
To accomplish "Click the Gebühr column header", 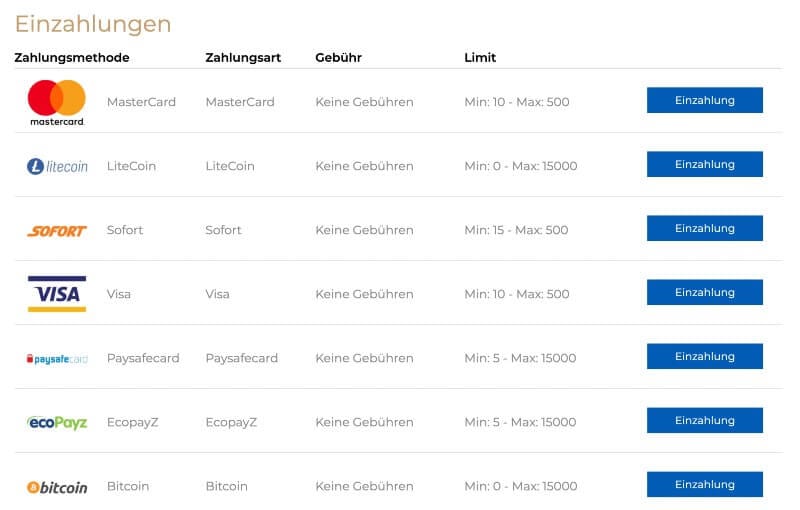I will tap(338, 58).
